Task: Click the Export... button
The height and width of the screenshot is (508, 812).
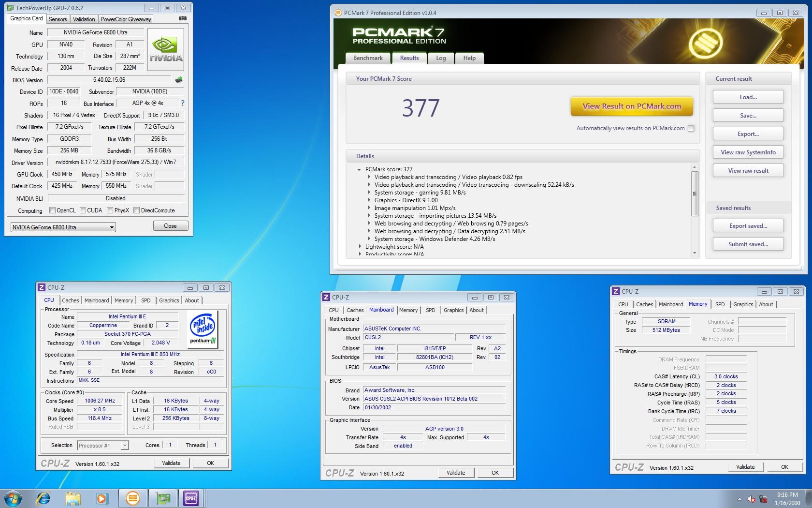Action: tap(748, 134)
